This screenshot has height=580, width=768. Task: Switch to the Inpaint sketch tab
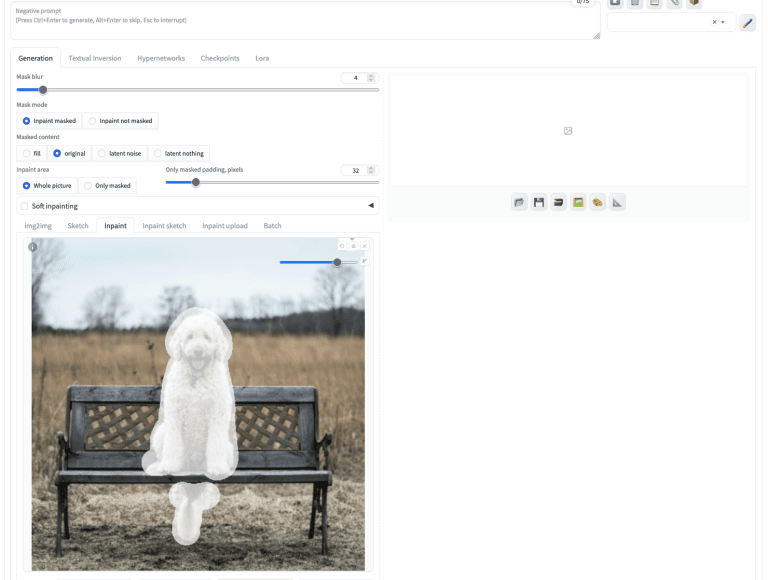point(164,226)
